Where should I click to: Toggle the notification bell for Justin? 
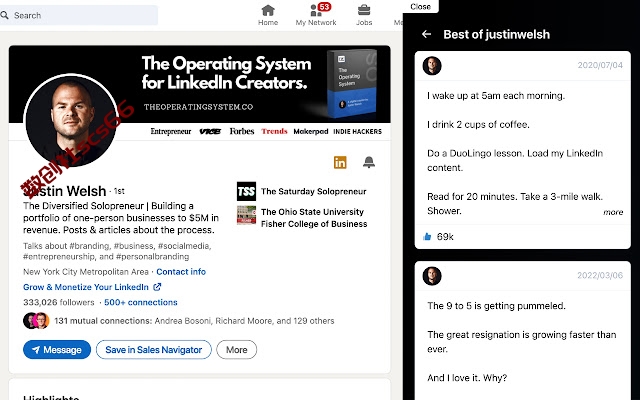[369, 162]
